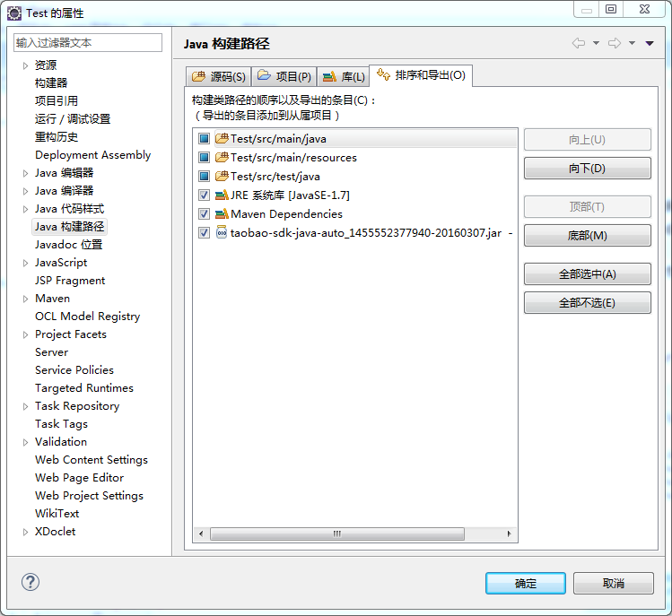Viewport: 672px width, 616px height.
Task: Expand the Project Facets node
Action: point(25,334)
